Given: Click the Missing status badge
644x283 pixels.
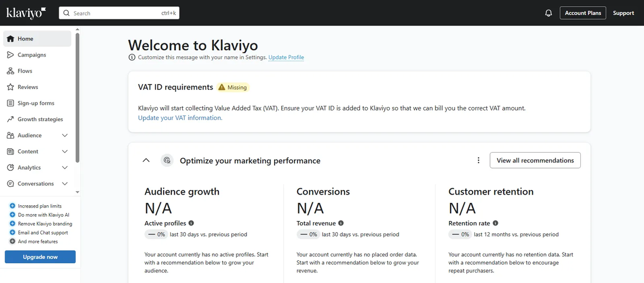Looking at the screenshot, I should tap(233, 87).
